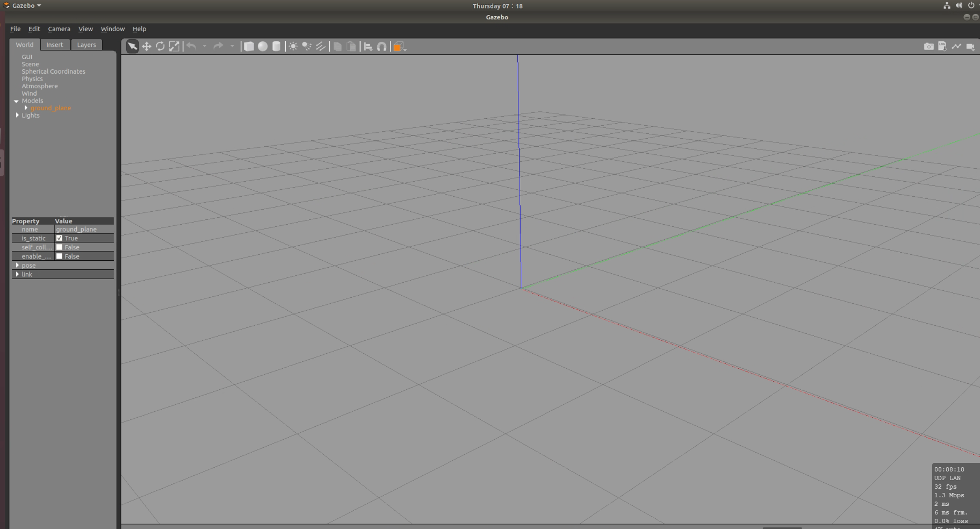Viewport: 980px width, 529px height.
Task: Open the align tool
Action: coord(368,47)
